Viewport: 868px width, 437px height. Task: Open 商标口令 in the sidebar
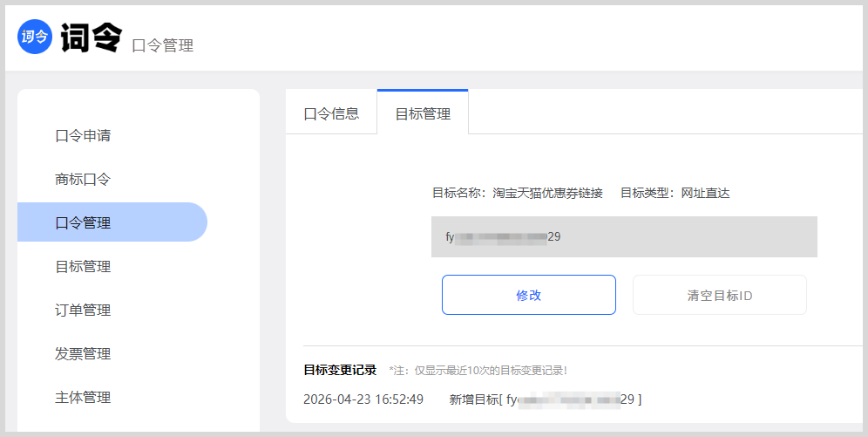(83, 180)
